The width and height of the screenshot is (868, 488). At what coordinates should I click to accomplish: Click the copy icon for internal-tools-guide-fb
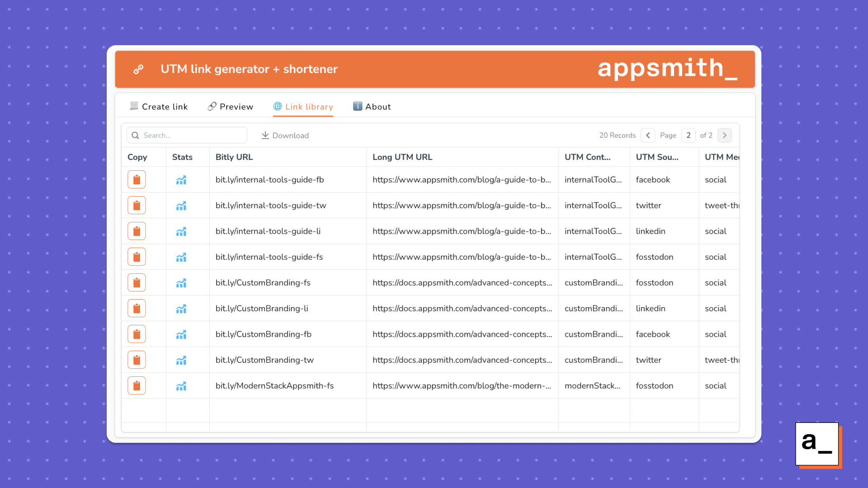tap(137, 179)
